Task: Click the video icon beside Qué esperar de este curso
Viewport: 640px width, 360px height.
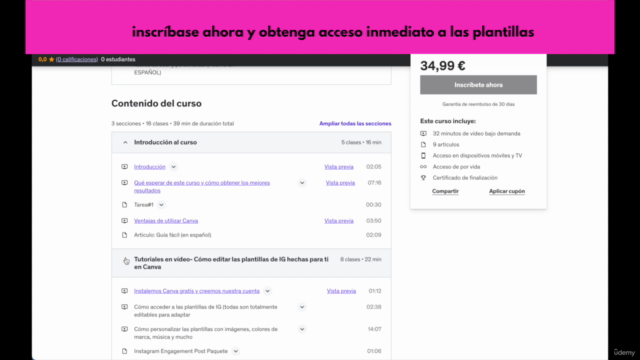Action: click(124, 182)
